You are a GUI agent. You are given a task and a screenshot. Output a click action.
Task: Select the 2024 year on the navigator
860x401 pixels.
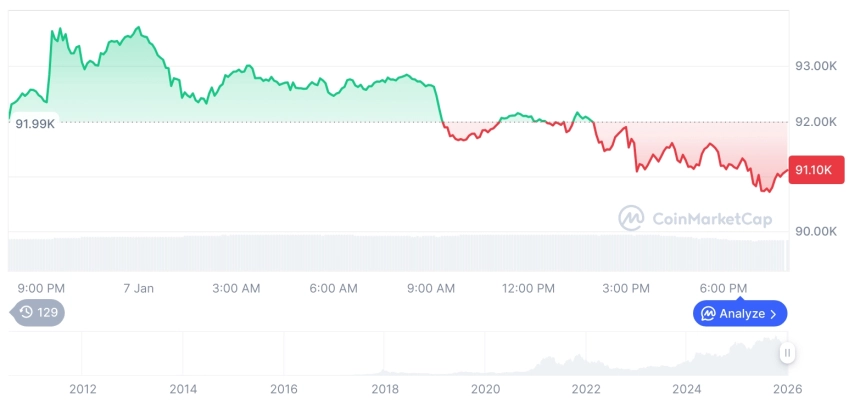pos(687,388)
